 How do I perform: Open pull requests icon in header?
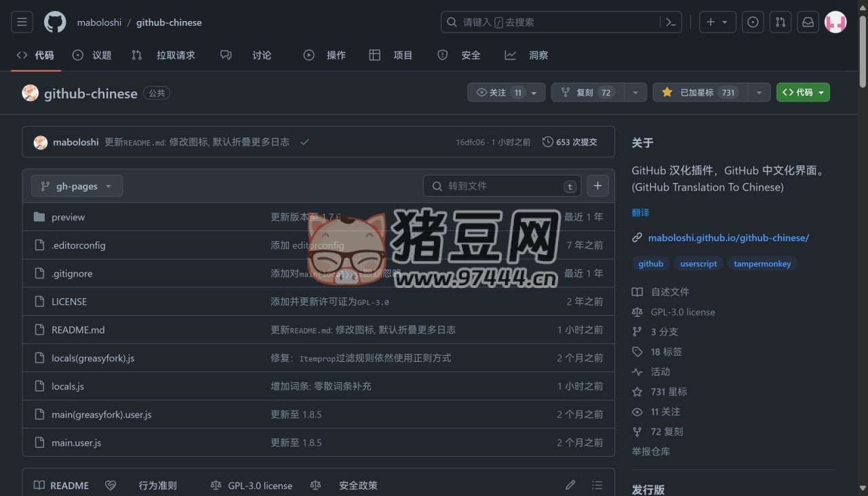[x=781, y=22]
